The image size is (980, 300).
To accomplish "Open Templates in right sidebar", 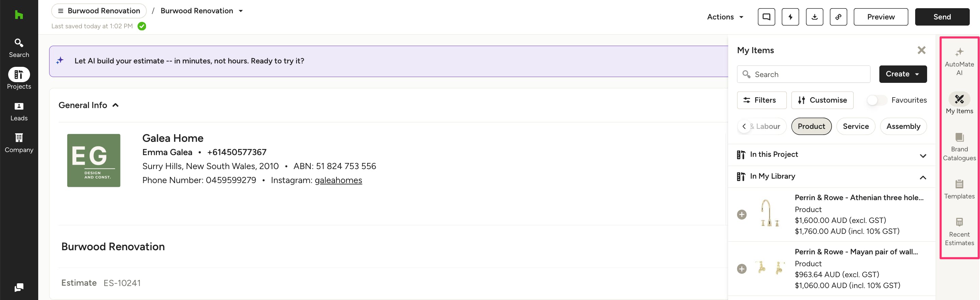I will [x=959, y=189].
